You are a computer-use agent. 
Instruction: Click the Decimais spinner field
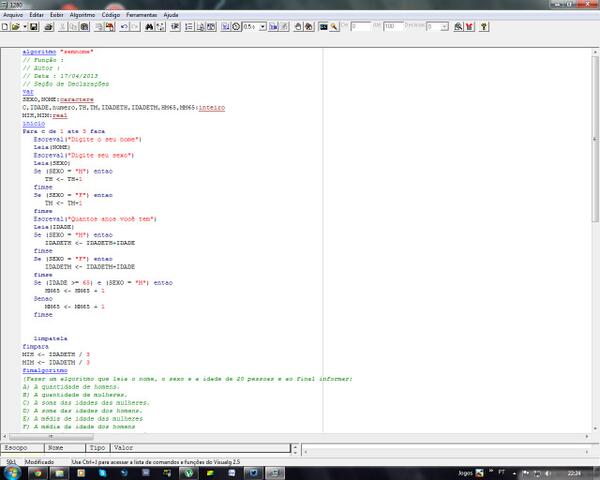tap(437, 27)
